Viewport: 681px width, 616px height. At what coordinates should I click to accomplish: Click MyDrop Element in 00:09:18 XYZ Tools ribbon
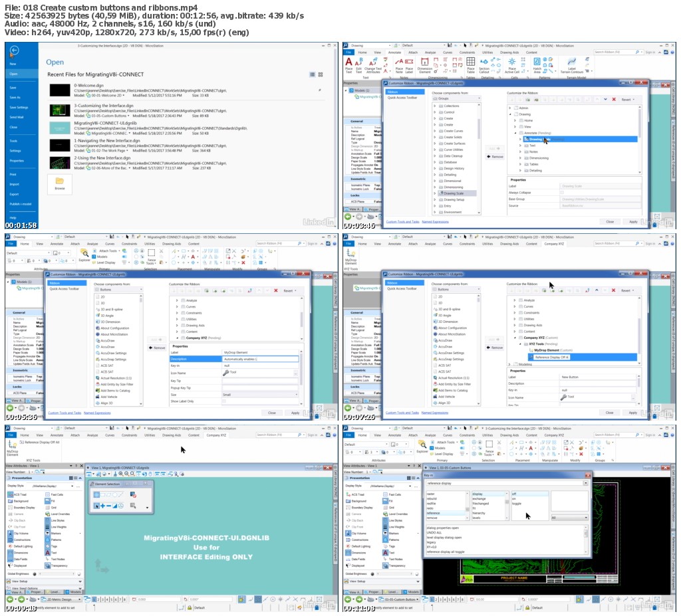click(x=12, y=447)
